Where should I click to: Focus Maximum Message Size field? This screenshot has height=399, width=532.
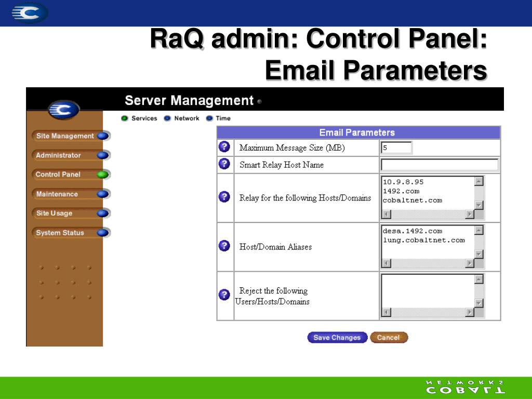click(x=396, y=148)
